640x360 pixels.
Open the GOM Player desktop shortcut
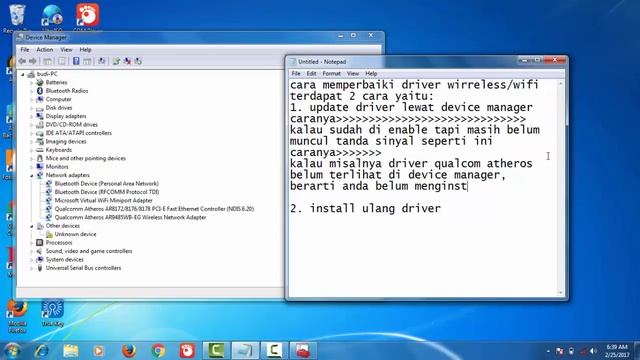pos(87,17)
